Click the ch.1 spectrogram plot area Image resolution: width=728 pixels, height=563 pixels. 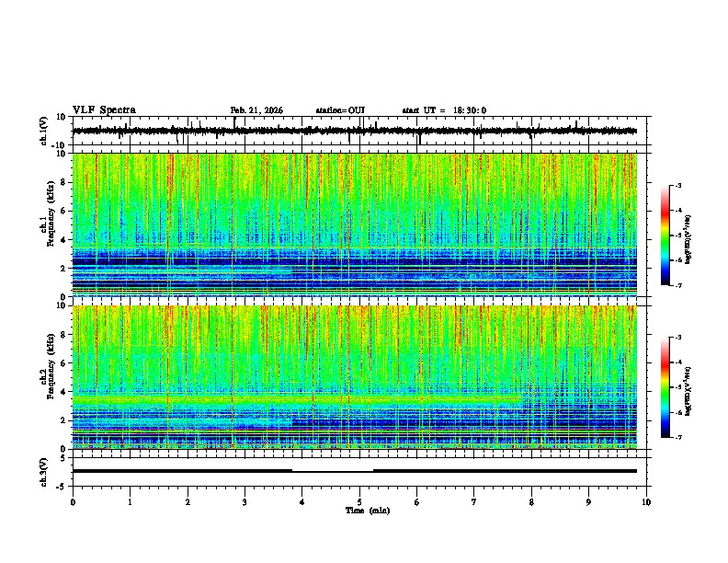(x=355, y=224)
